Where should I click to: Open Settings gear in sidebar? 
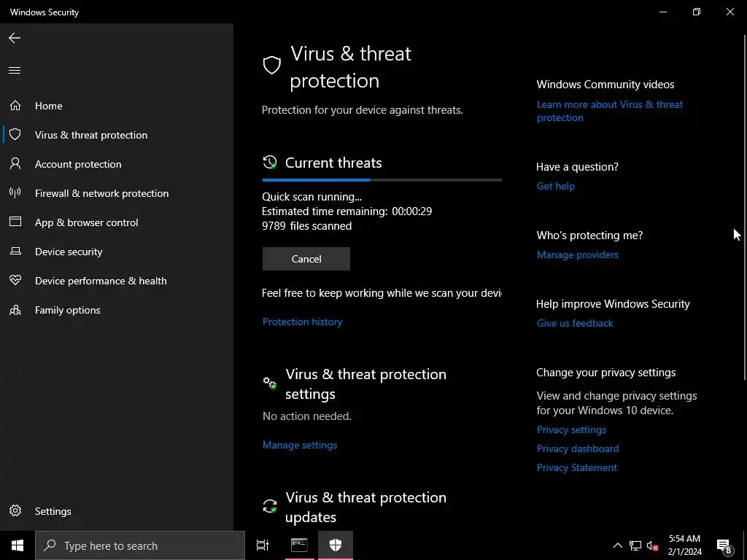pos(15,511)
